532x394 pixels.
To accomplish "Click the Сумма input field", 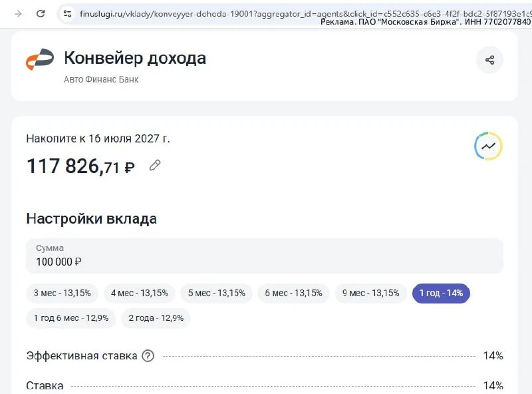I will (x=265, y=256).
